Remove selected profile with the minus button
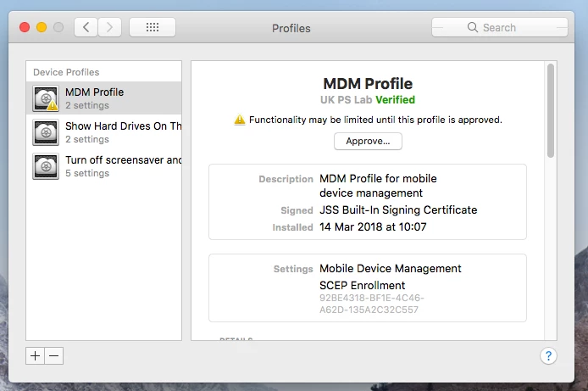 [x=54, y=355]
